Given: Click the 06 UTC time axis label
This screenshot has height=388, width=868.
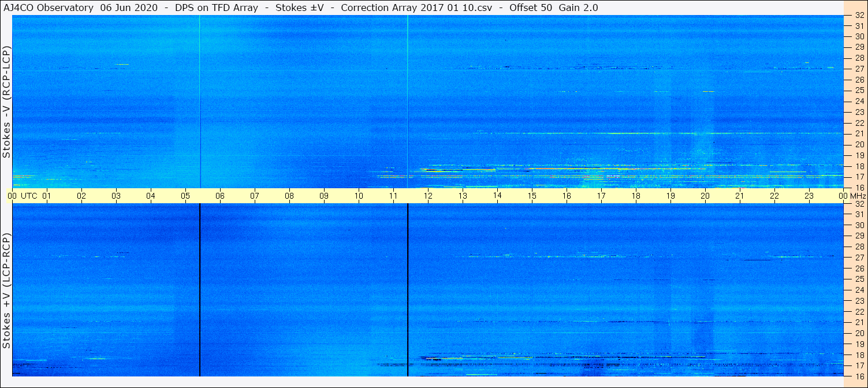Looking at the screenshot, I should [x=220, y=196].
